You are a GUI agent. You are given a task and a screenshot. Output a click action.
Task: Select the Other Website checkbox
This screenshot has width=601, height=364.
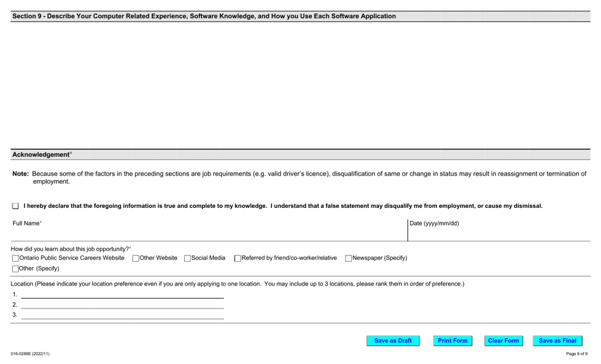[134, 258]
